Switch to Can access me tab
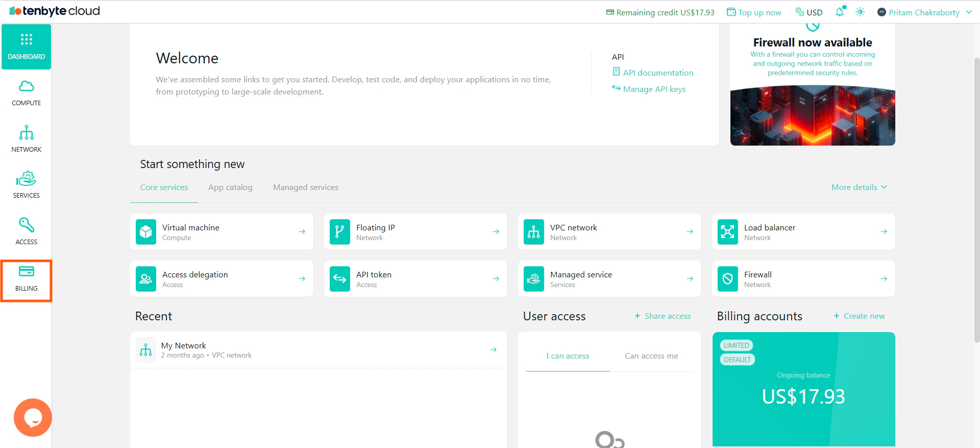This screenshot has height=448, width=980. (x=652, y=356)
